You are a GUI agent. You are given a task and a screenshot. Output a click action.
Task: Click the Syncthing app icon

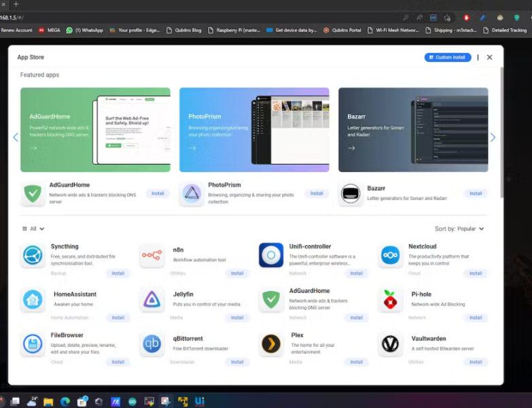coord(33,255)
